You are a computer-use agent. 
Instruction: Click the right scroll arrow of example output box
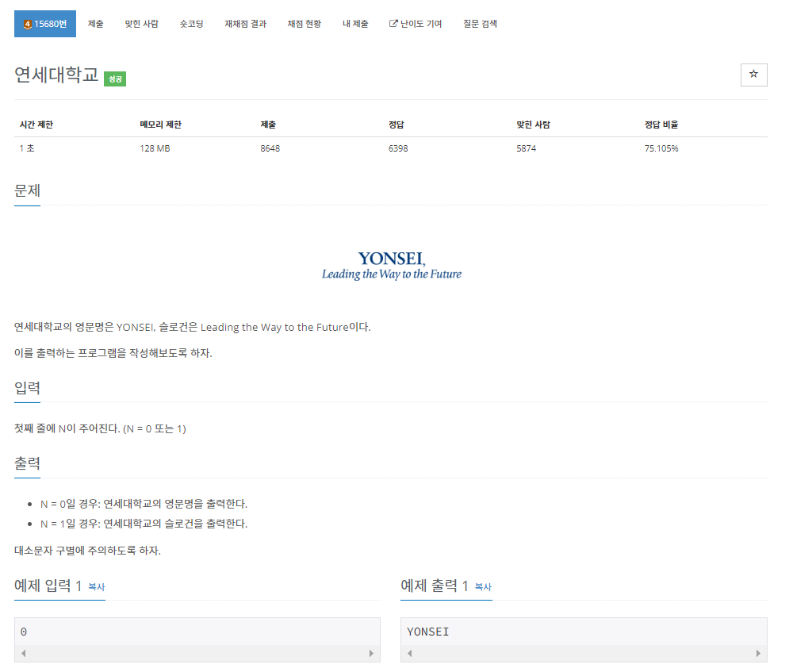pyautogui.click(x=758, y=653)
